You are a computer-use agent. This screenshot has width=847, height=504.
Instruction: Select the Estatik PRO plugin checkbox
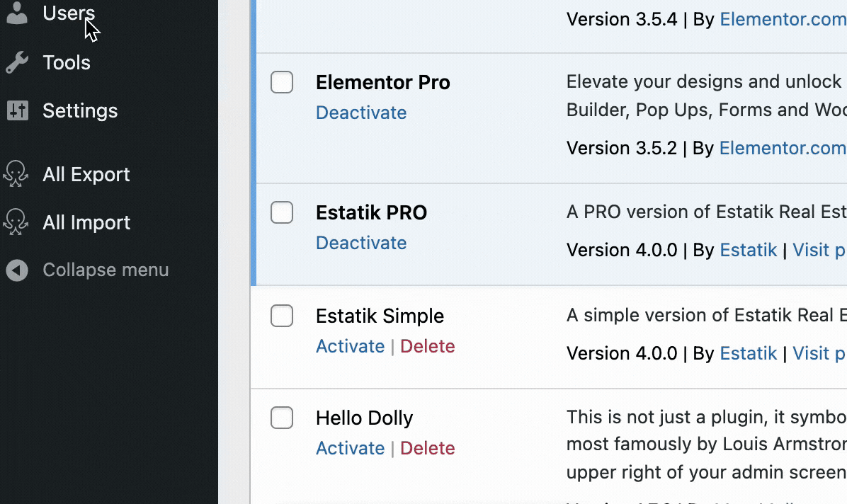click(282, 212)
